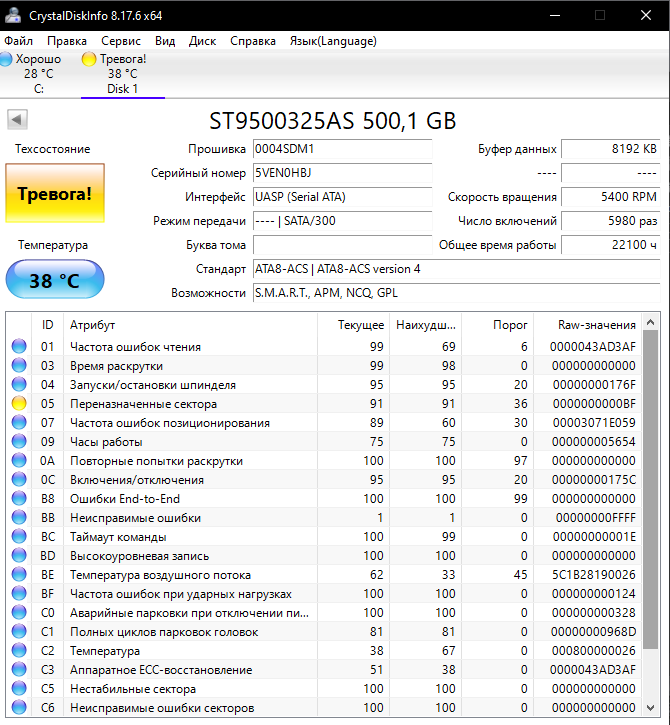670x725 pixels.
Task: Click the status icon for Таймаут команды
Action: click(19, 536)
